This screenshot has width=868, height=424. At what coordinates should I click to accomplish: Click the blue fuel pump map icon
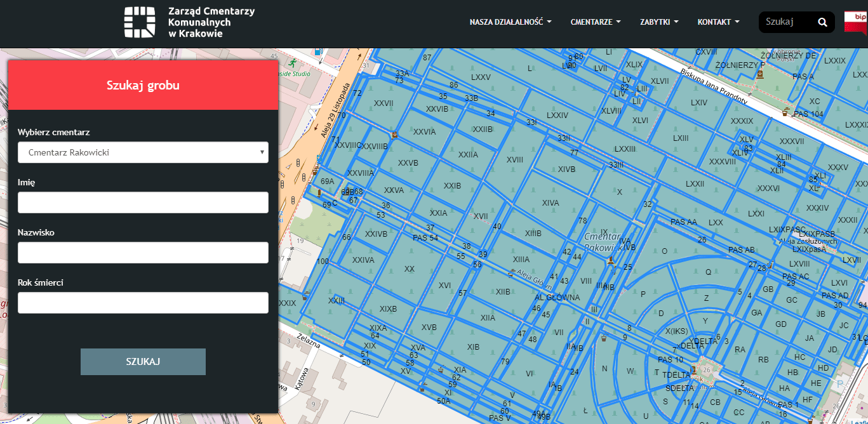pyautogui.click(x=318, y=51)
